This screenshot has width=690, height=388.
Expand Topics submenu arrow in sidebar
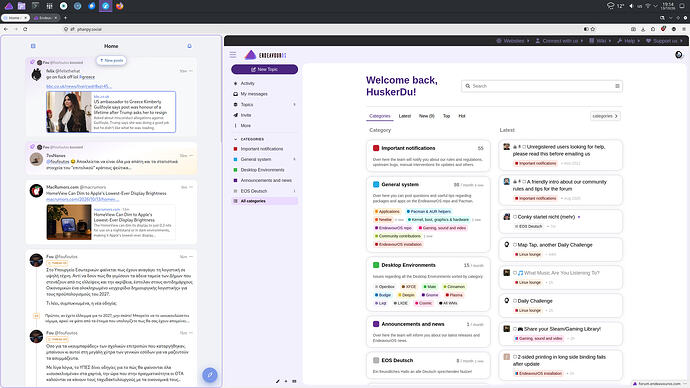(x=294, y=105)
